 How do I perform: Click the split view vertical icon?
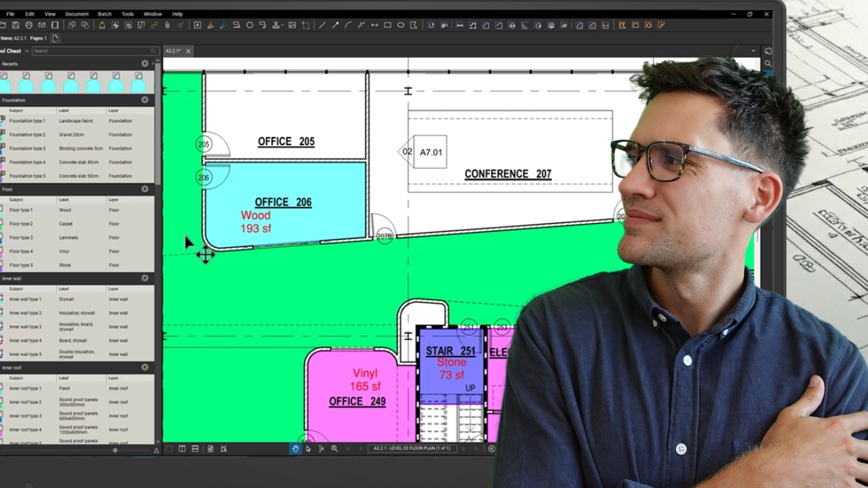[x=182, y=449]
